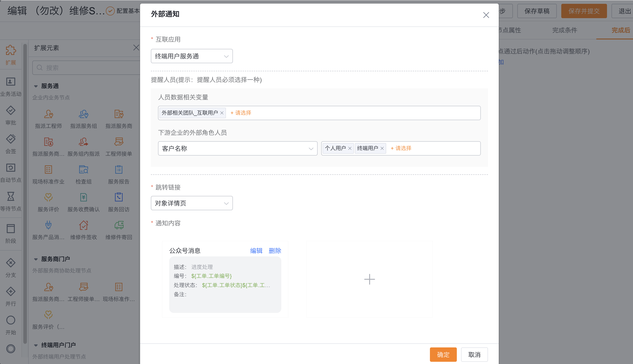
Task: Pick the 服务收费确认 node icon
Action: (x=84, y=197)
